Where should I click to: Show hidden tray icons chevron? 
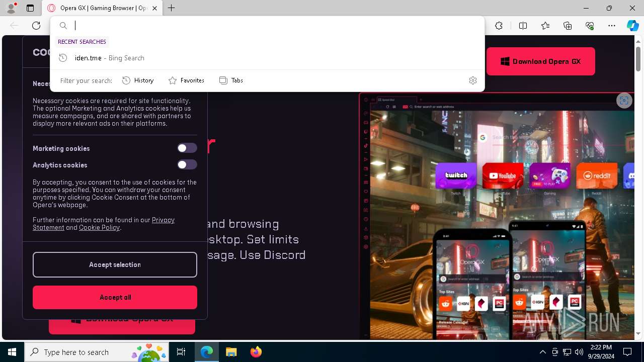pyautogui.click(x=542, y=352)
